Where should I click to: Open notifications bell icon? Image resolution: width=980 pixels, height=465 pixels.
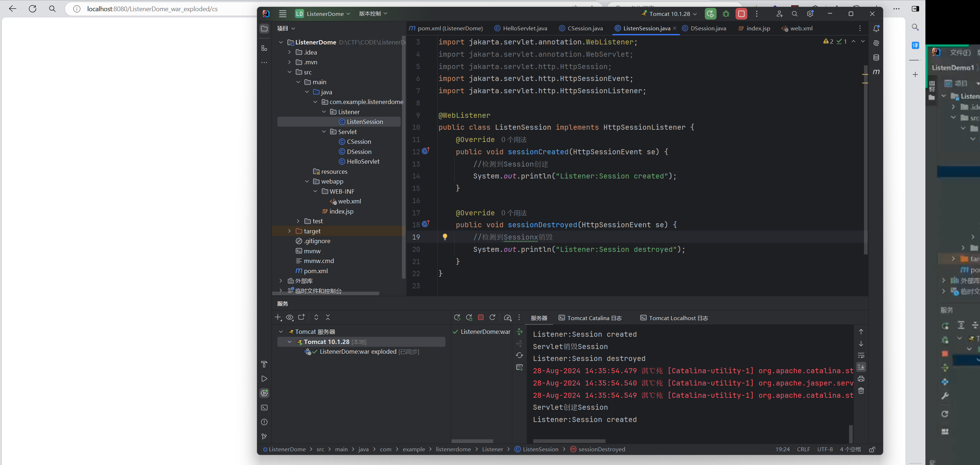pyautogui.click(x=876, y=29)
